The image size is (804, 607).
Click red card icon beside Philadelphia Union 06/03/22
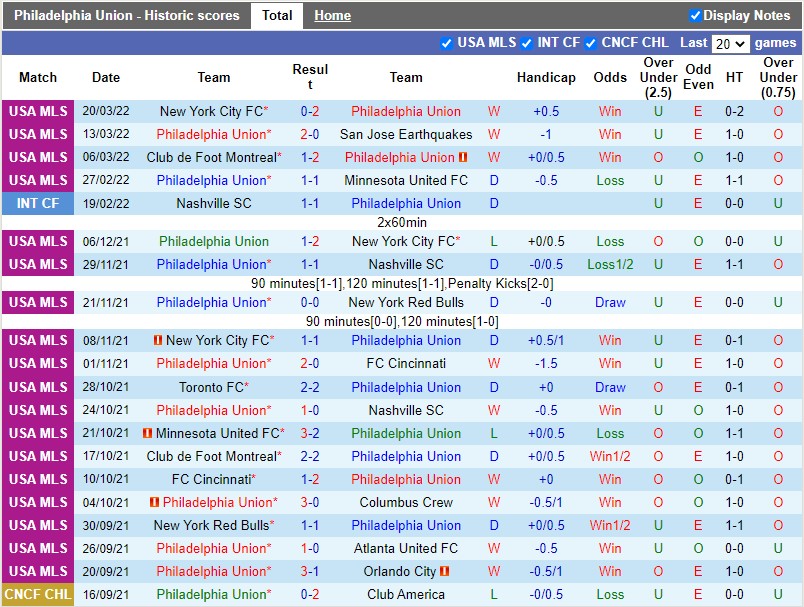(x=463, y=157)
